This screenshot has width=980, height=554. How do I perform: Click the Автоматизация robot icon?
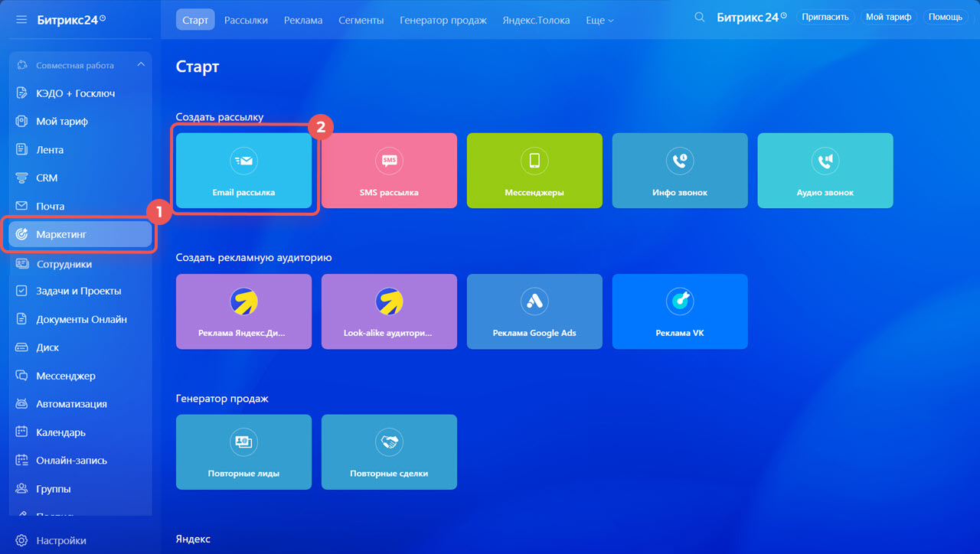(x=21, y=404)
